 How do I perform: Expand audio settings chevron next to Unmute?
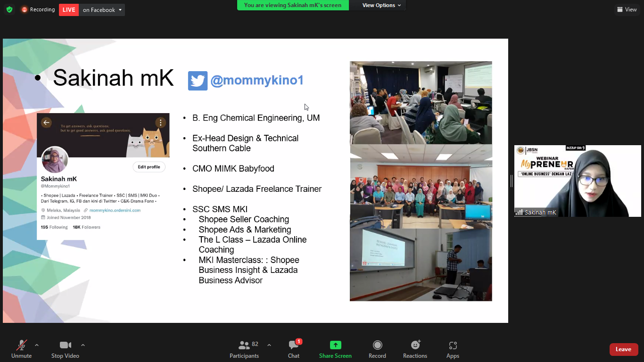tap(37, 345)
